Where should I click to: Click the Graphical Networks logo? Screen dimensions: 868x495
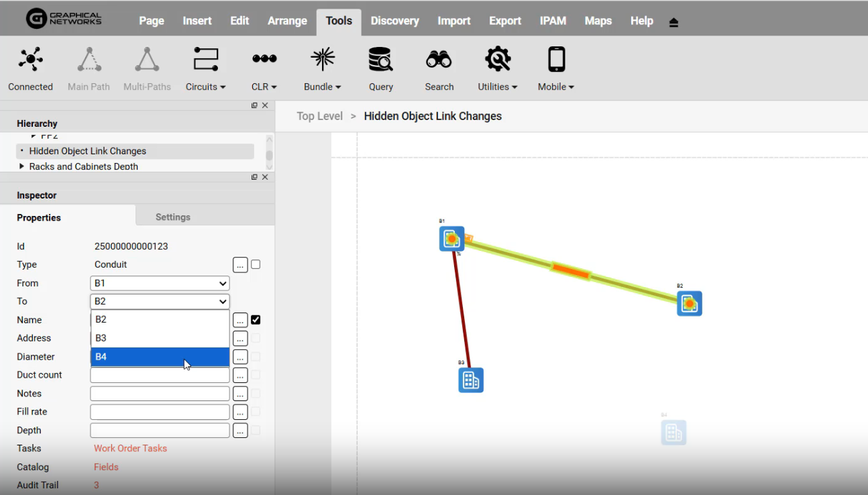click(x=64, y=18)
